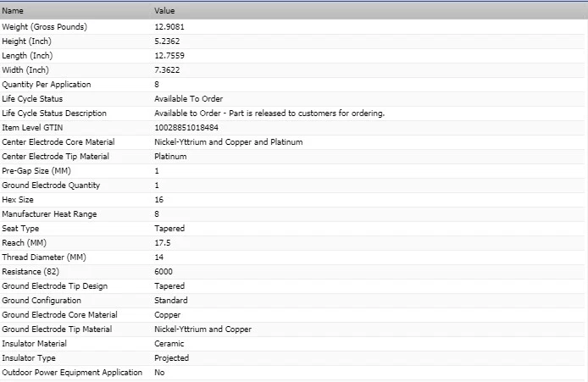The image size is (588, 382).
Task: Click the Center Electrode Core Material label
Action: click(x=58, y=142)
